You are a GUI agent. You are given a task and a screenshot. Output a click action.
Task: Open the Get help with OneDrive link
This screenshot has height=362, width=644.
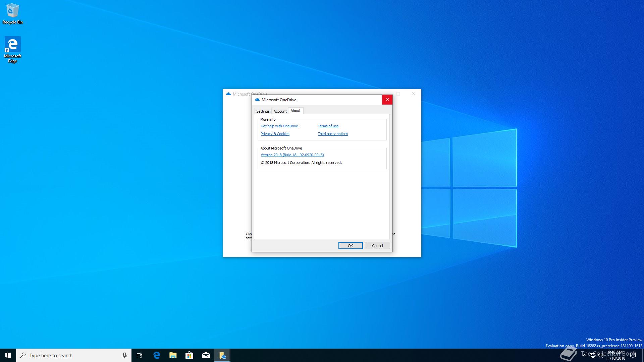click(279, 126)
